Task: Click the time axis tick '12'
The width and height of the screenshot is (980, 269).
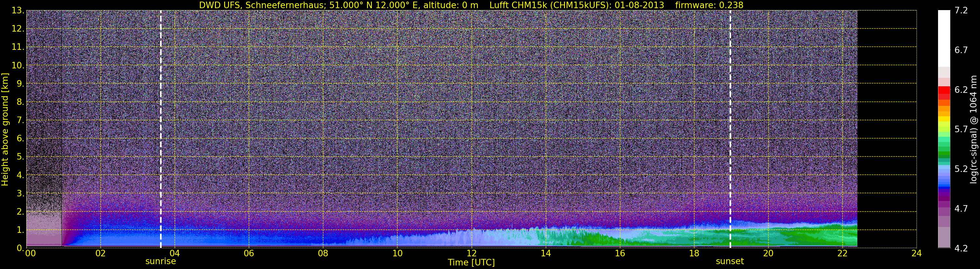Action: pyautogui.click(x=471, y=253)
